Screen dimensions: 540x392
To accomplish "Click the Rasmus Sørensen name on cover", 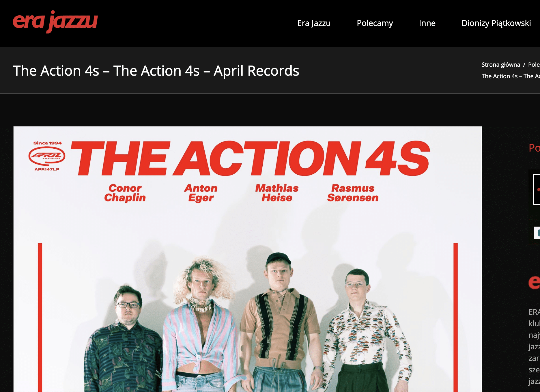I will click(x=353, y=193).
